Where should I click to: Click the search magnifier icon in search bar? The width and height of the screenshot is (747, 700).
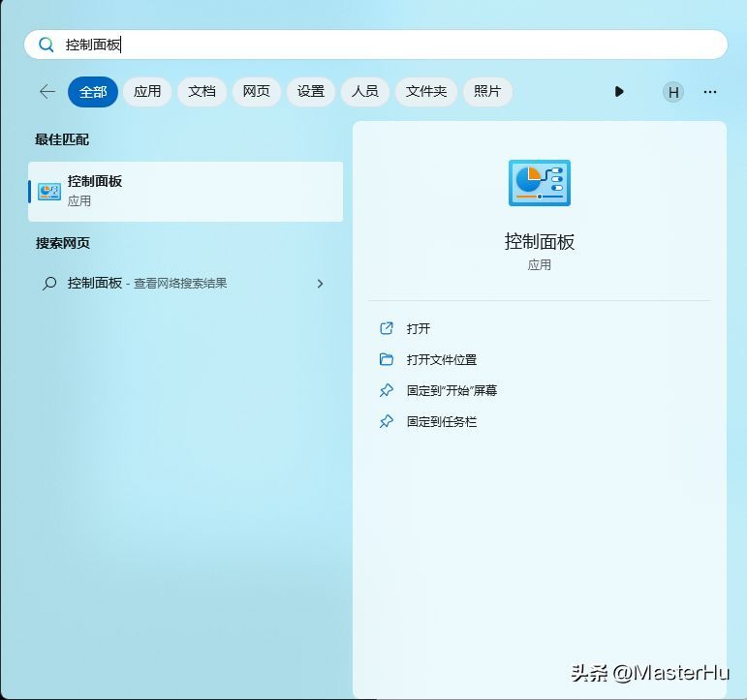(x=47, y=45)
